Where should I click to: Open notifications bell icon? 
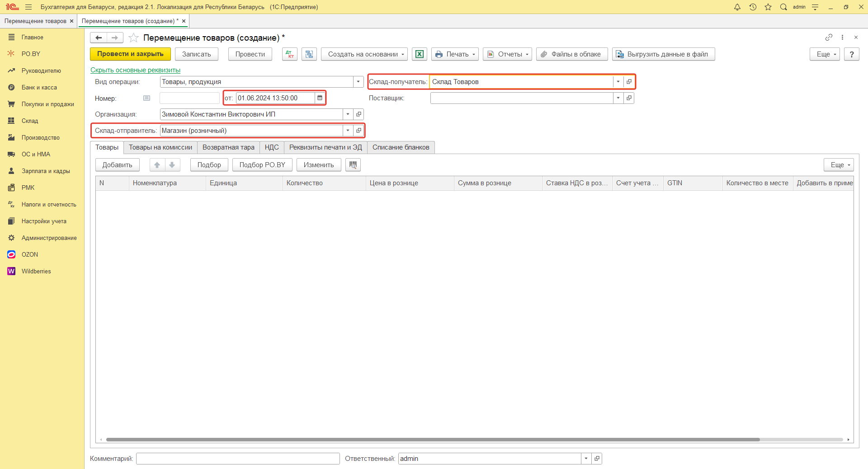(x=737, y=7)
